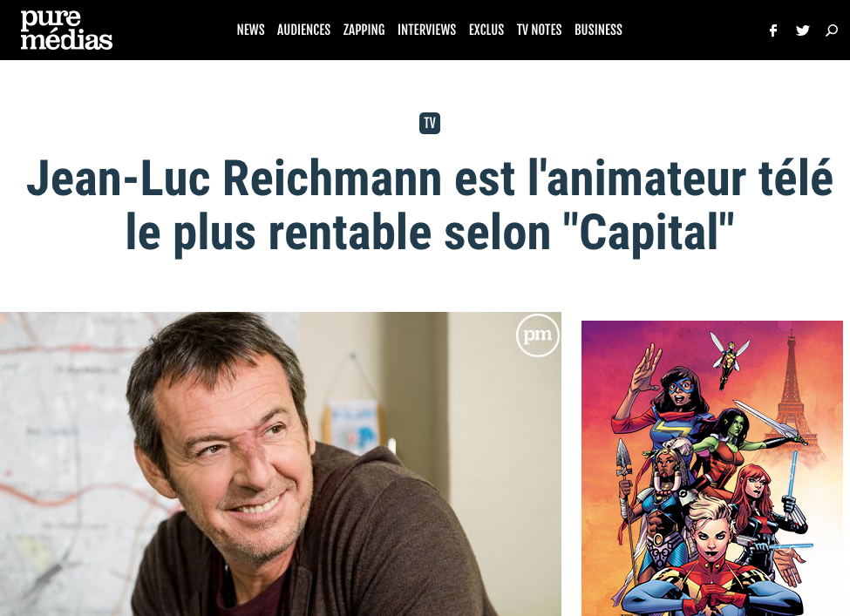
Task: Go to the Pure Médias logo home
Action: pyautogui.click(x=66, y=30)
